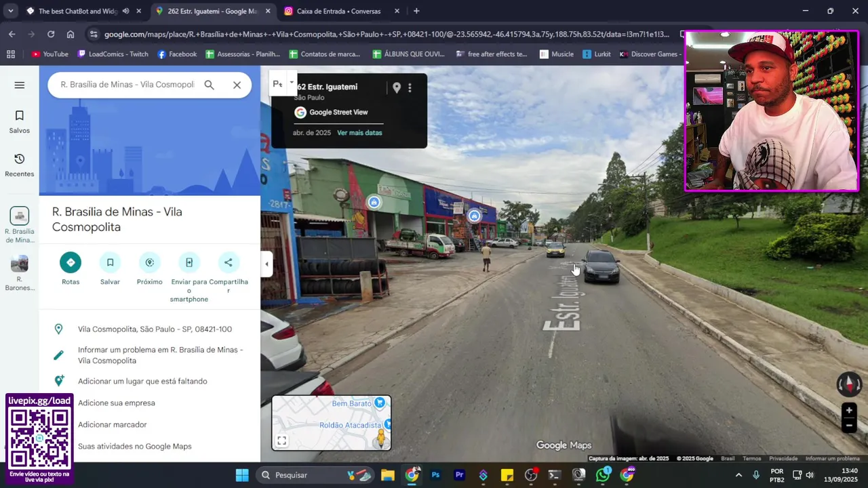
Task: Open browser home page
Action: pyautogui.click(x=71, y=34)
